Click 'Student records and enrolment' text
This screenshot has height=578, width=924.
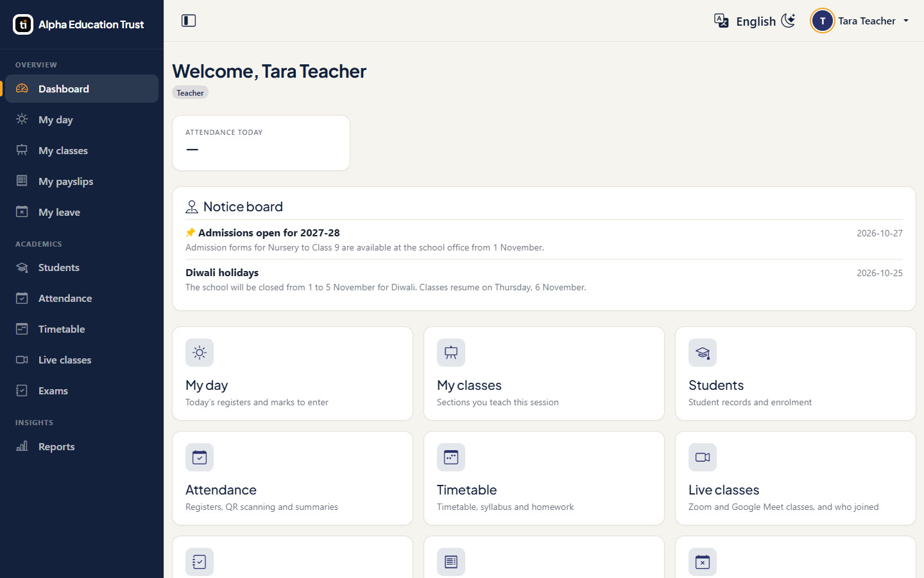click(750, 403)
